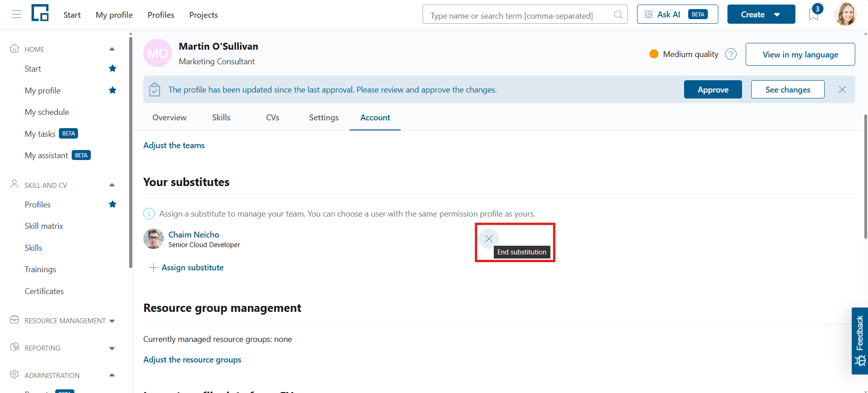Open the Create dropdown button
868x393 pixels.
click(x=761, y=14)
